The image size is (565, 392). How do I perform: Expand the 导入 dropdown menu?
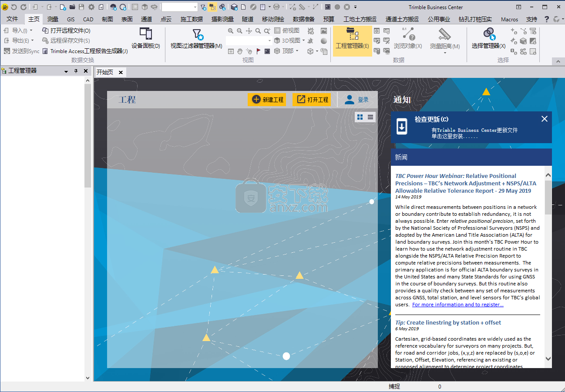click(30, 30)
